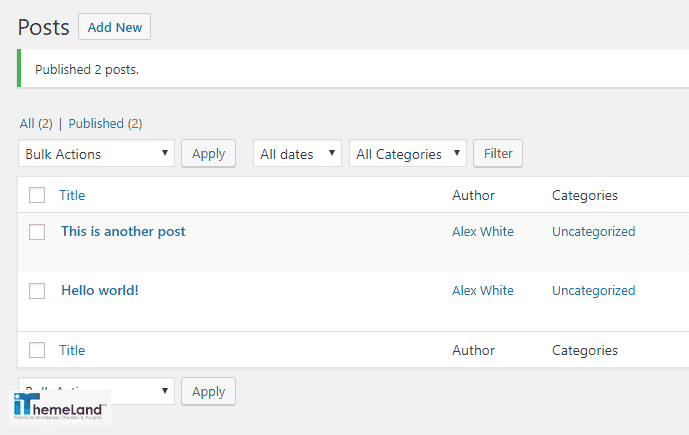Click the Add New post button
Image resolution: width=689 pixels, height=435 pixels.
(x=114, y=27)
